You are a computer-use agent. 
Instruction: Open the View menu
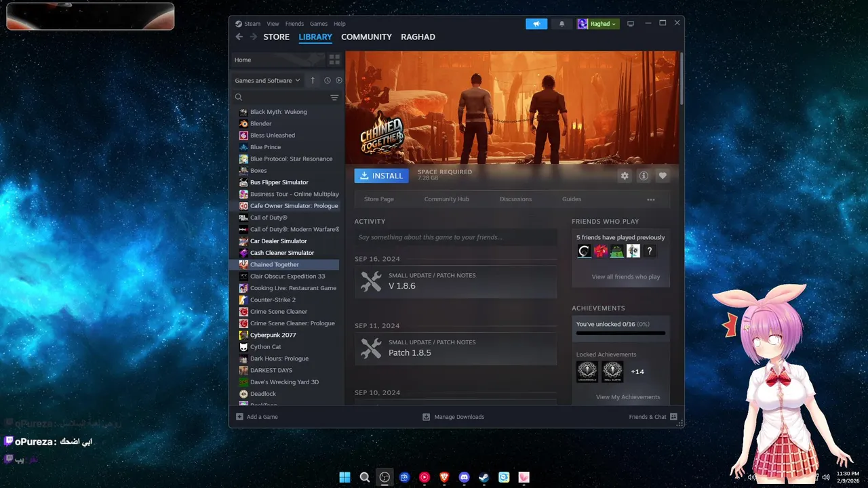pyautogui.click(x=273, y=24)
